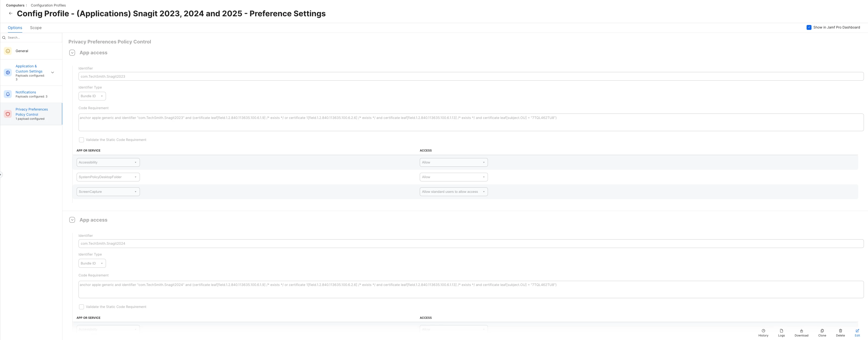Check Validate Static Code Requirement for Snagit2024
868x340 pixels.
(81, 307)
